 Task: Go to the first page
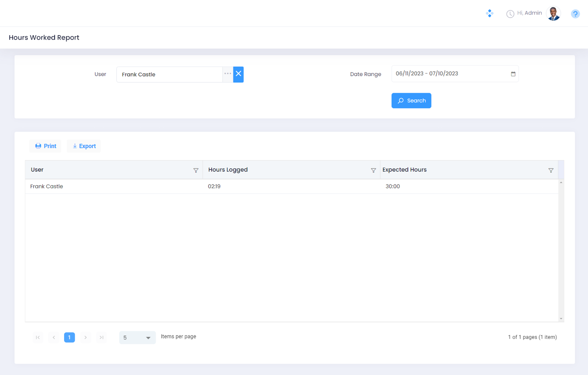pyautogui.click(x=38, y=338)
